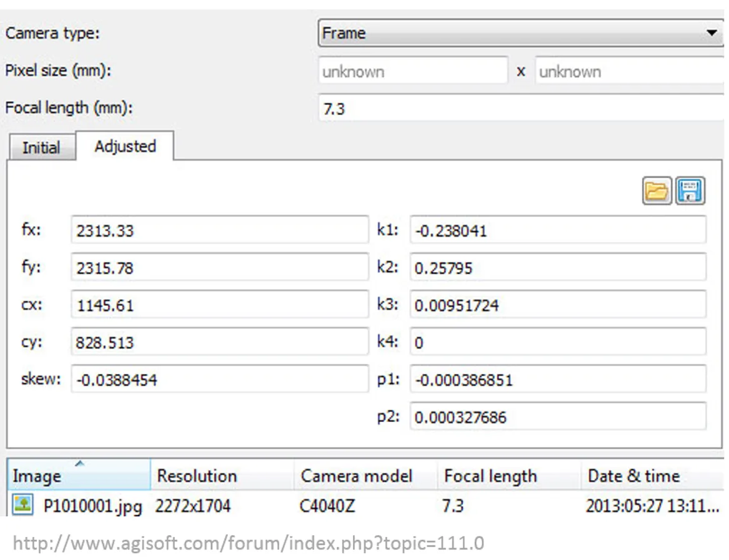Click the open folder load calibration icon
This screenshot has width=729, height=560.
point(657,191)
